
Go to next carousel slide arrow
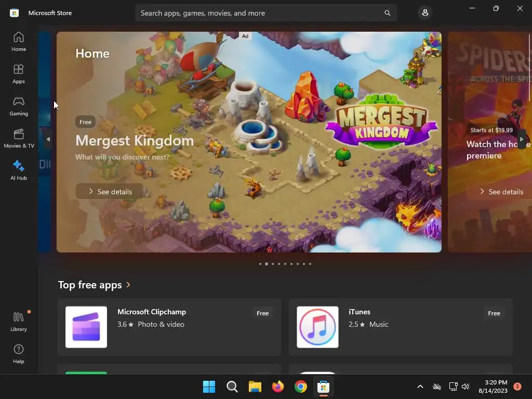click(x=522, y=139)
